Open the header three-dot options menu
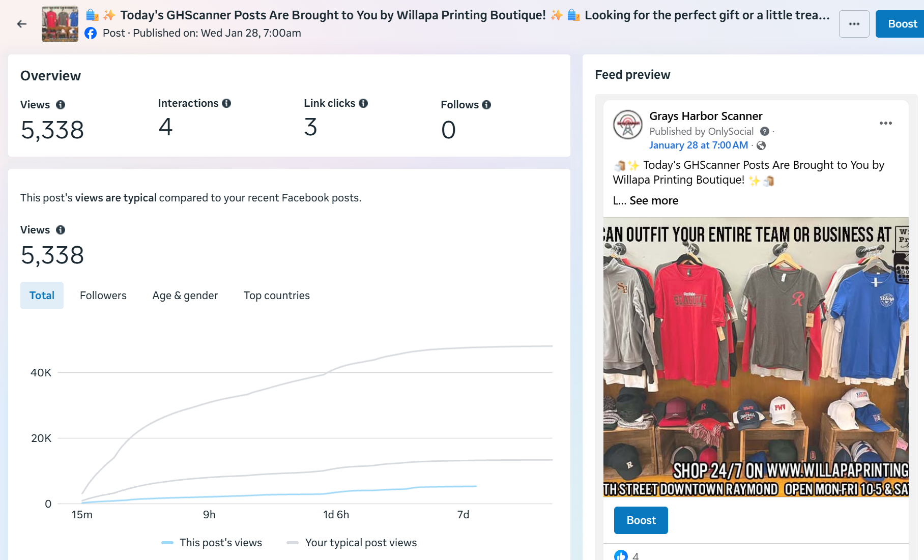Image resolution: width=924 pixels, height=560 pixels. (x=854, y=24)
